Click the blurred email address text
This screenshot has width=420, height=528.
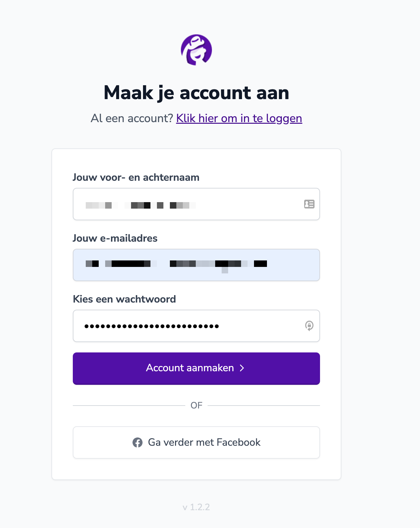176,264
